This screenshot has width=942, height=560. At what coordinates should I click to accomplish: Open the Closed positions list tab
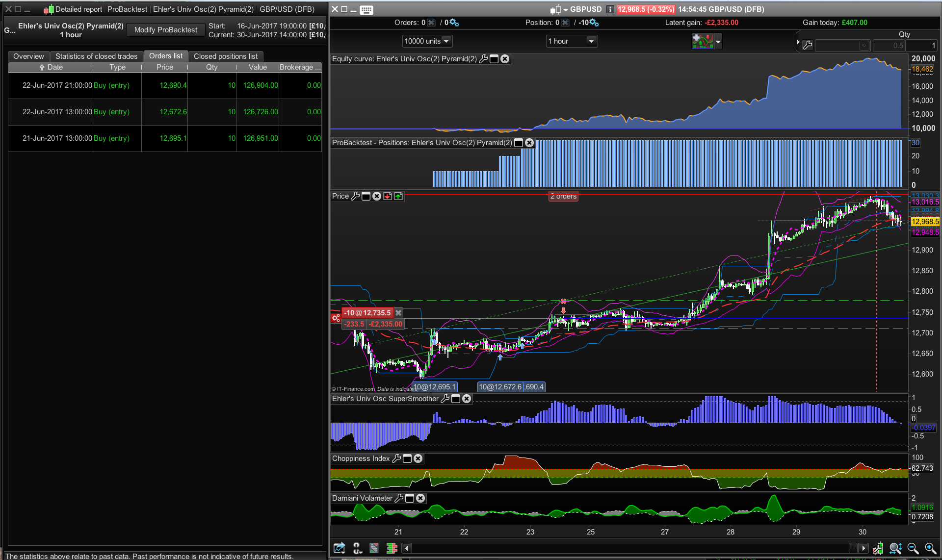point(226,56)
